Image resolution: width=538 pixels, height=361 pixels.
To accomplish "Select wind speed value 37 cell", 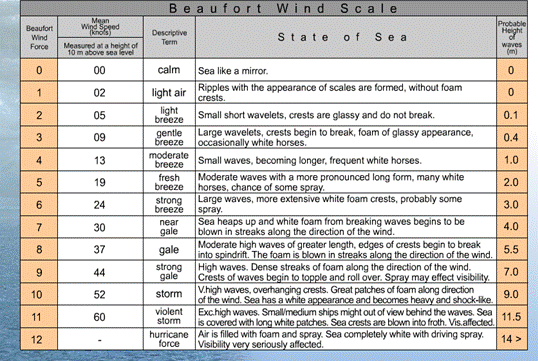I will pos(100,249).
